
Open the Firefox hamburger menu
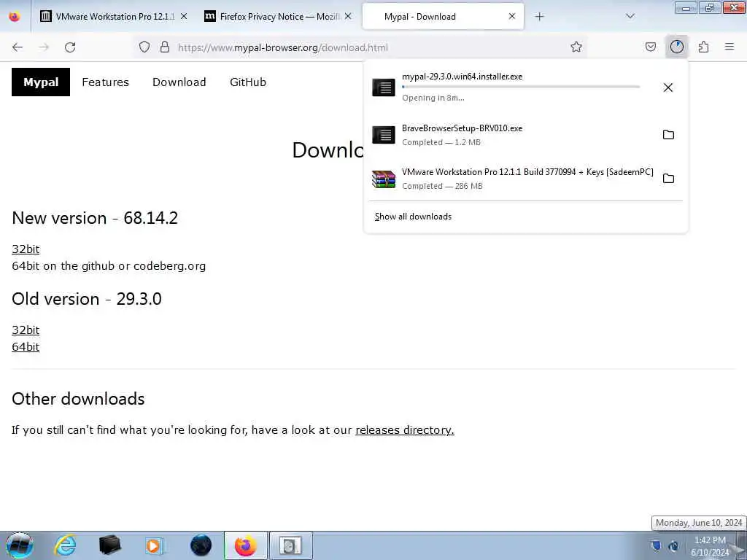click(x=729, y=47)
